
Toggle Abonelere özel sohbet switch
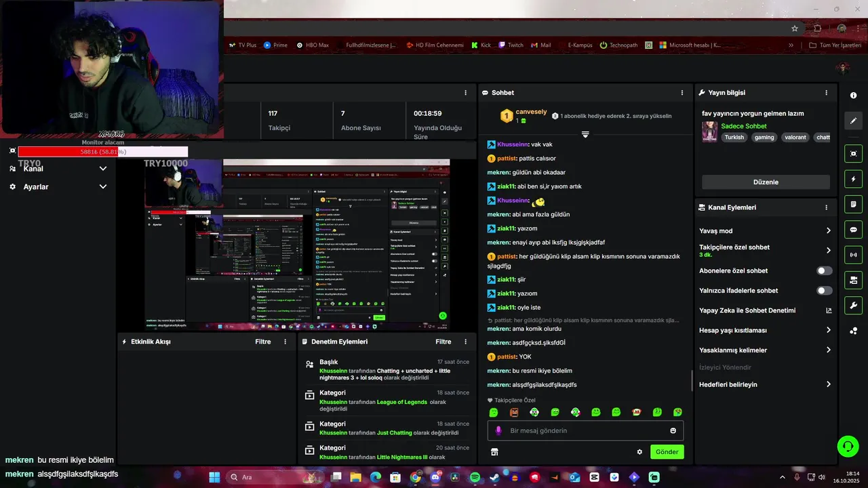[825, 270]
